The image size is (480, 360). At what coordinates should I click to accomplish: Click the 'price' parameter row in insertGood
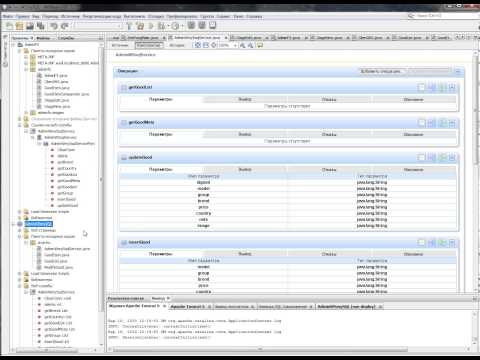coord(288,286)
